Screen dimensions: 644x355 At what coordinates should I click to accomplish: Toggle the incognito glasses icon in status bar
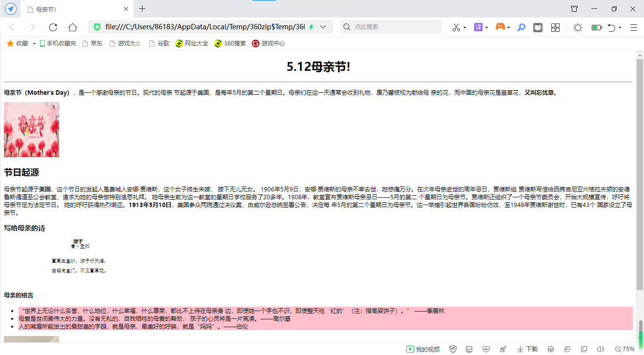551,349
